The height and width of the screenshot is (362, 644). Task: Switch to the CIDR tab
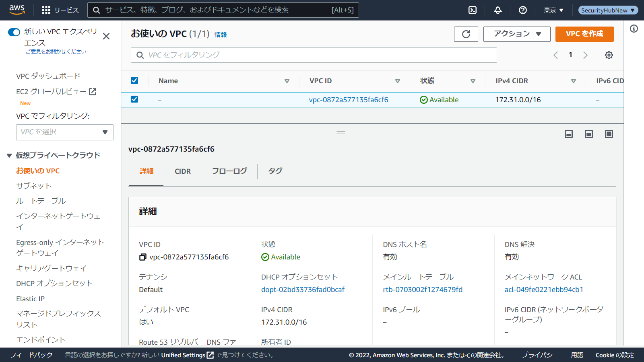(182, 171)
